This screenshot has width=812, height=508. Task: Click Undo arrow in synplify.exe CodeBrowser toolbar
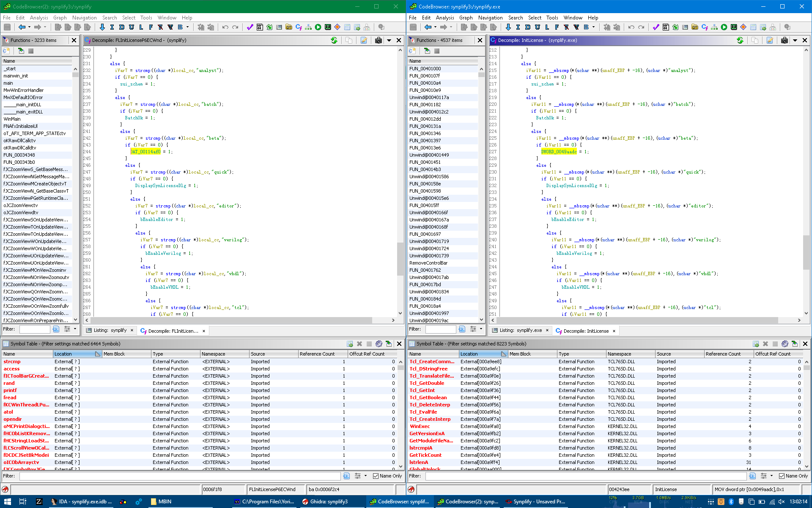pyautogui.click(x=631, y=27)
